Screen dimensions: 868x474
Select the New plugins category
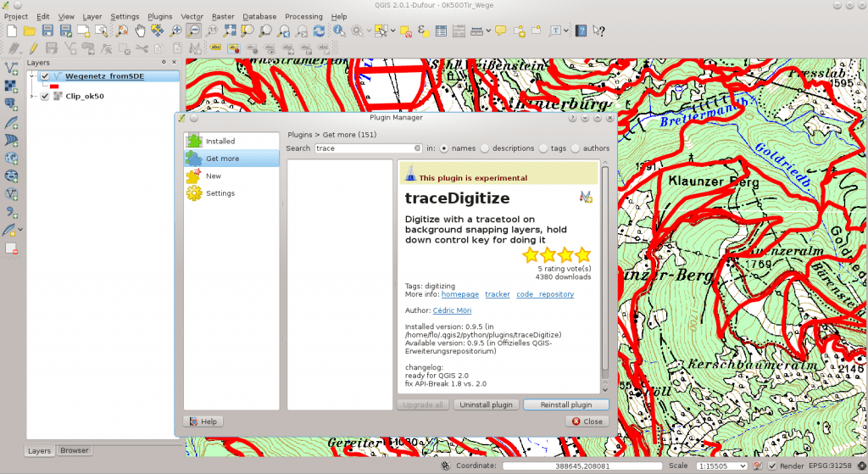[x=231, y=176]
